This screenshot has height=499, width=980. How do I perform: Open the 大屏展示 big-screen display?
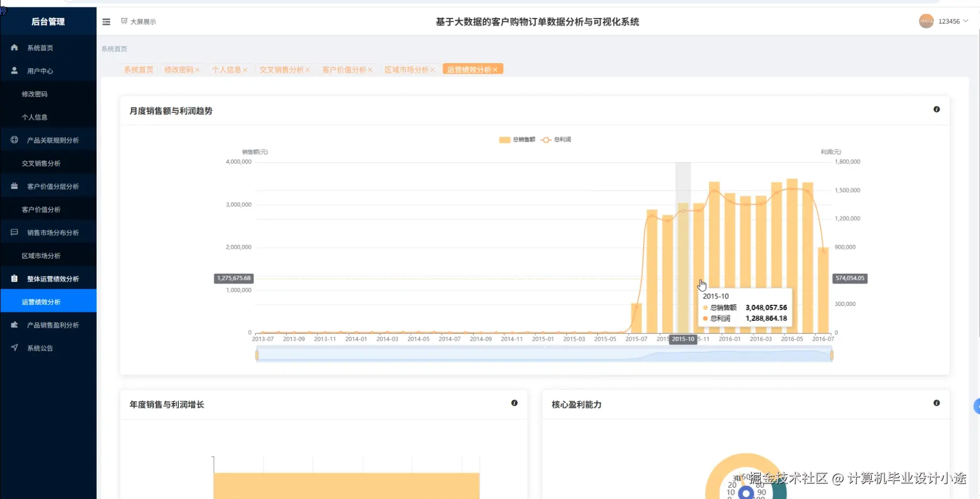point(138,22)
